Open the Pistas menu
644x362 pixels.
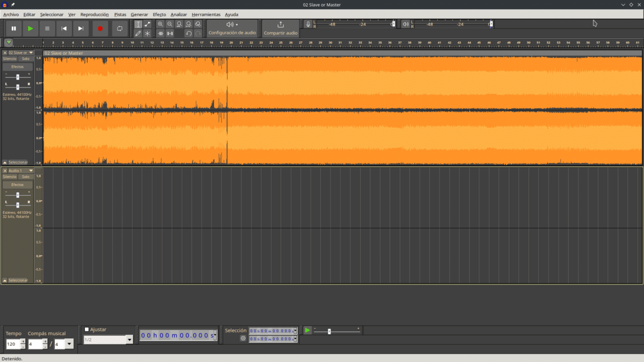[x=120, y=14]
